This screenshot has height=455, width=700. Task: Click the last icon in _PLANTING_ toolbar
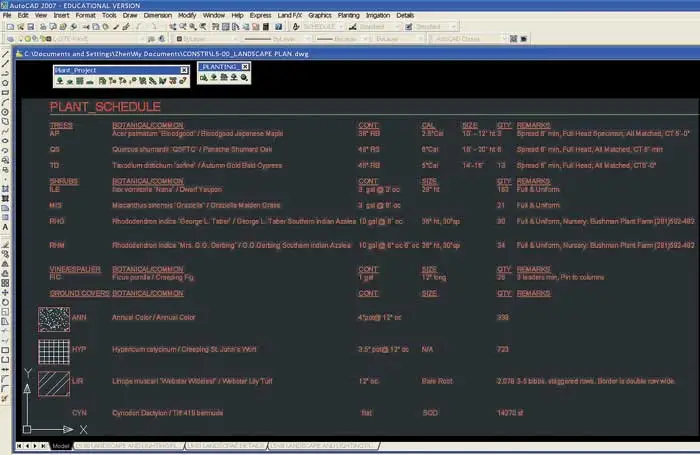point(244,77)
